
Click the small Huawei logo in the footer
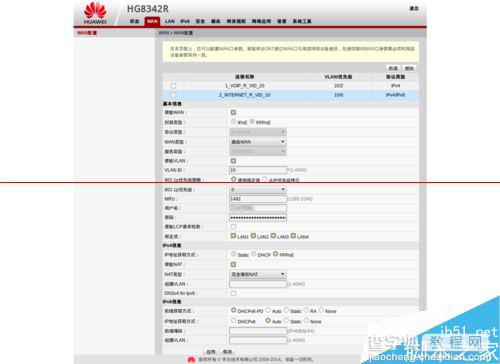(191, 360)
